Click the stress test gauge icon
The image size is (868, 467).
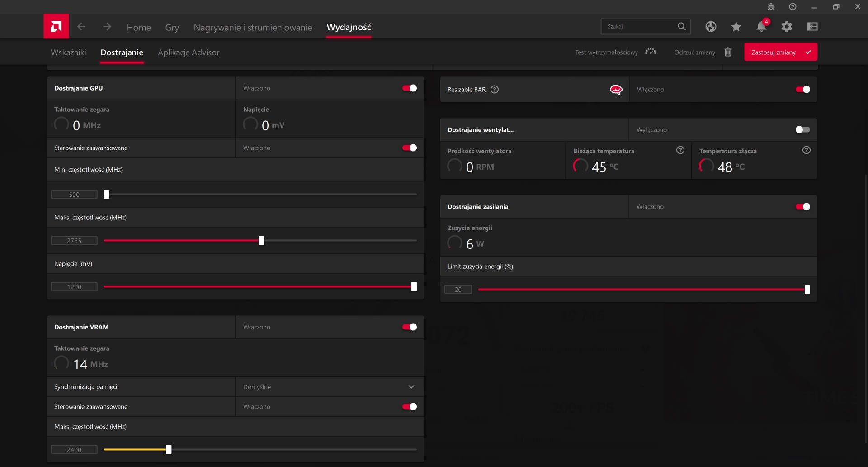(x=651, y=52)
